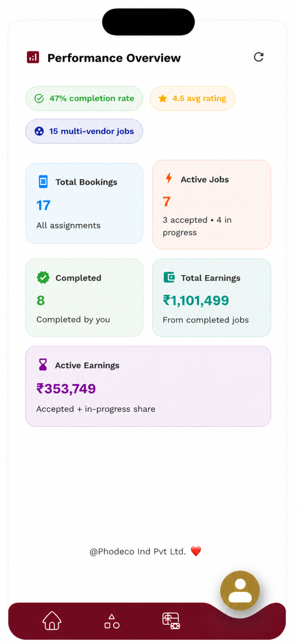Tap the gold profile avatar button
The image size is (298, 644).
(240, 591)
